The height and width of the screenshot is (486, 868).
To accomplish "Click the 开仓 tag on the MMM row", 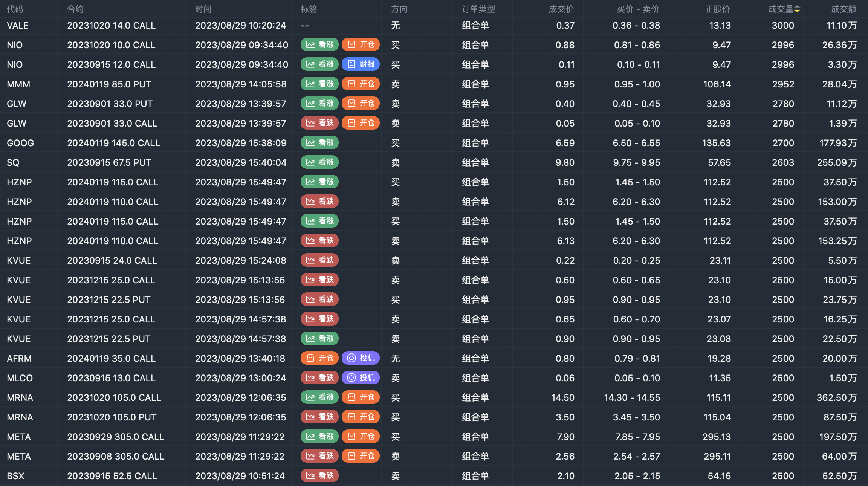I will (x=361, y=84).
